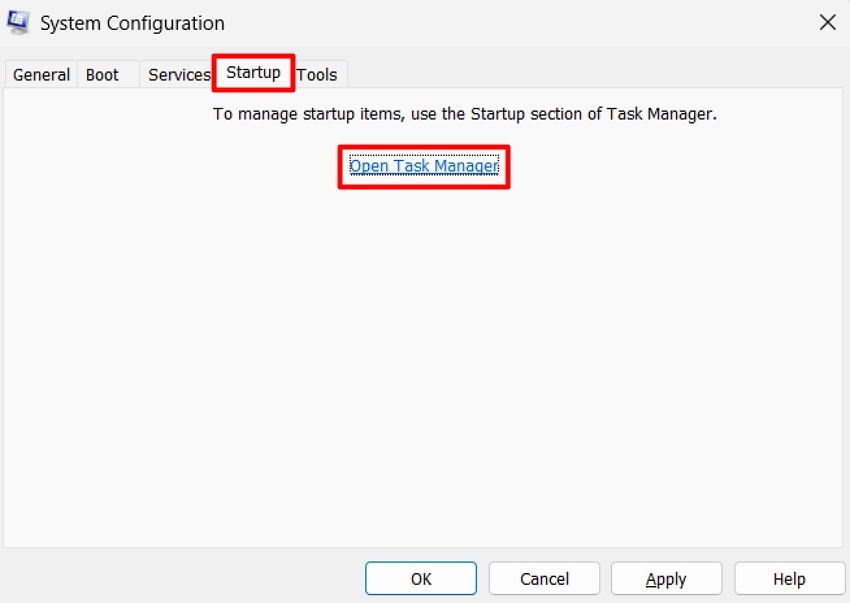Screen dimensions: 850x603
Task: Switch to the General tab
Action: pyautogui.click(x=40, y=74)
